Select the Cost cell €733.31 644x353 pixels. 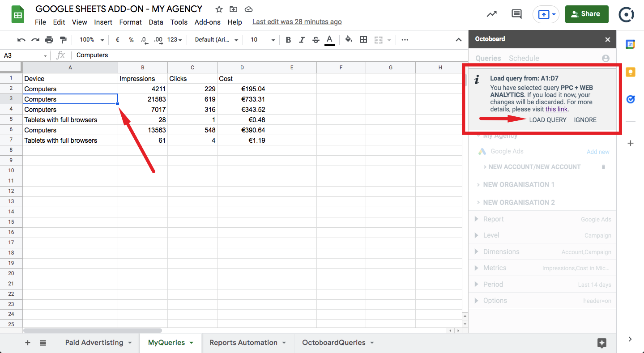coord(242,99)
